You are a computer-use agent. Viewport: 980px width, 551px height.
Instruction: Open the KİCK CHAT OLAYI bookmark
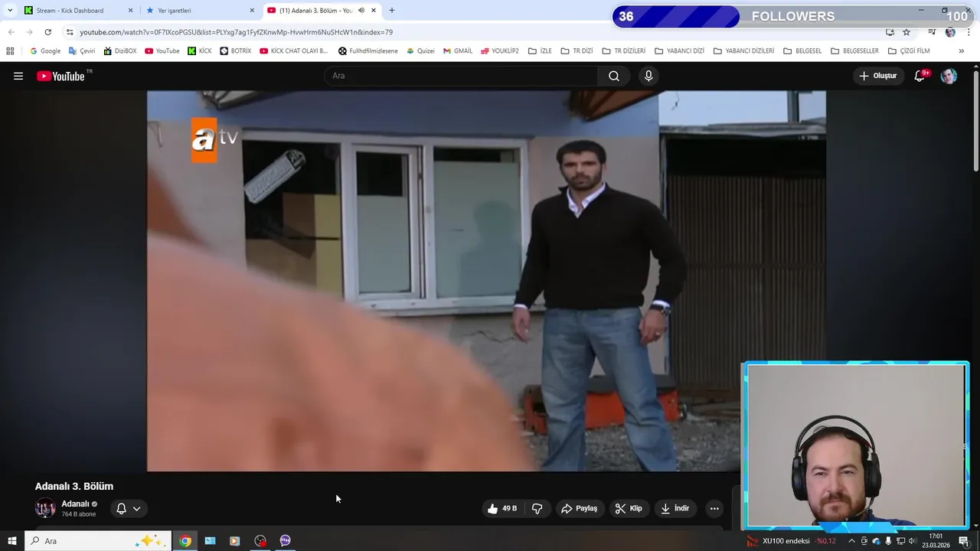(293, 51)
